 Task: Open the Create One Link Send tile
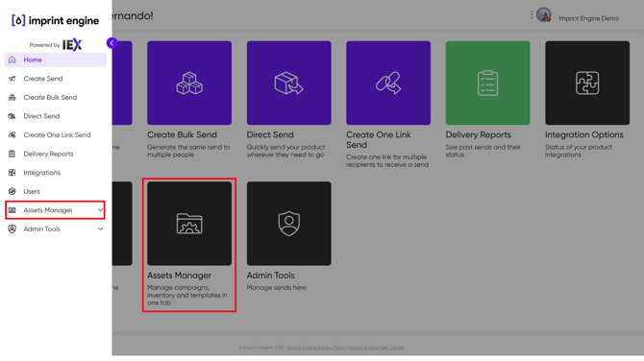pos(388,83)
